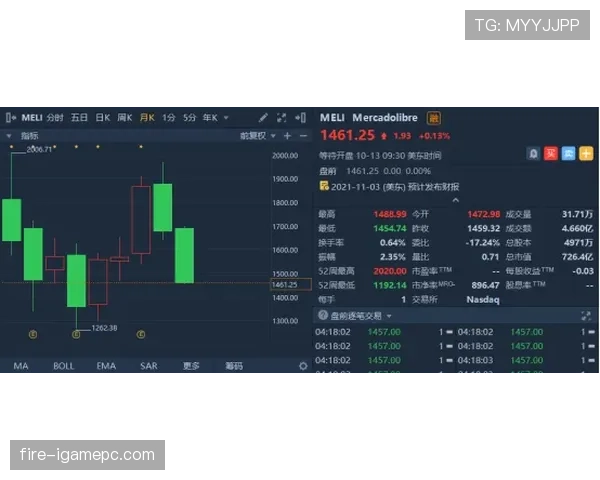Click the 指标 indicator label
The width and height of the screenshot is (600, 480).
[x=29, y=136]
